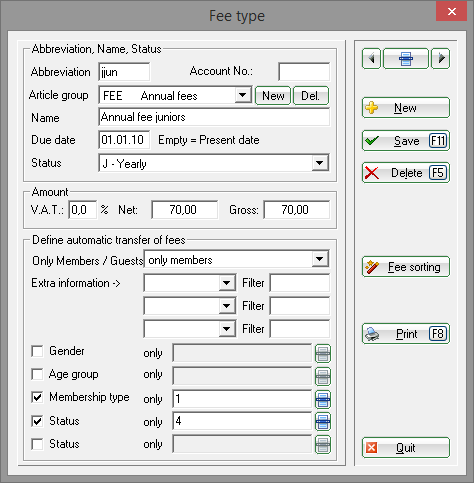474x483 pixels.
Task: Click Del. button beside Article group
Action: [311, 96]
